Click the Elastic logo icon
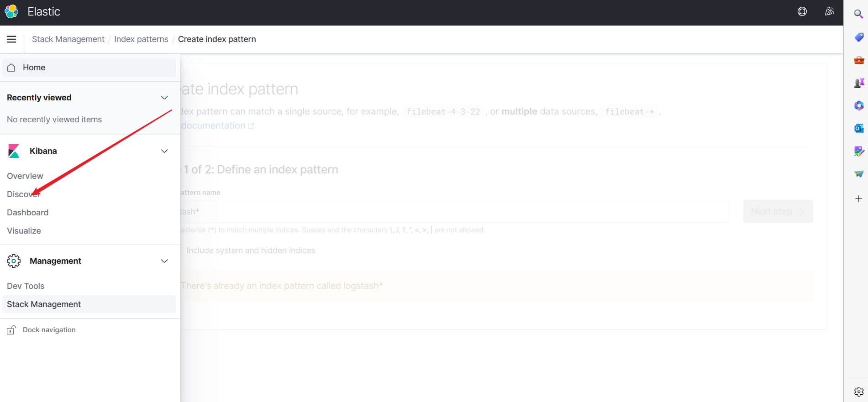This screenshot has width=868, height=402. pyautogui.click(x=11, y=12)
